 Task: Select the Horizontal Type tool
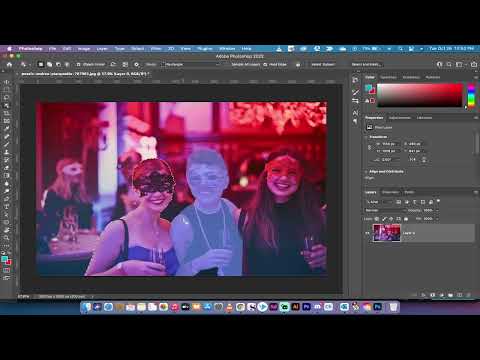point(6,206)
